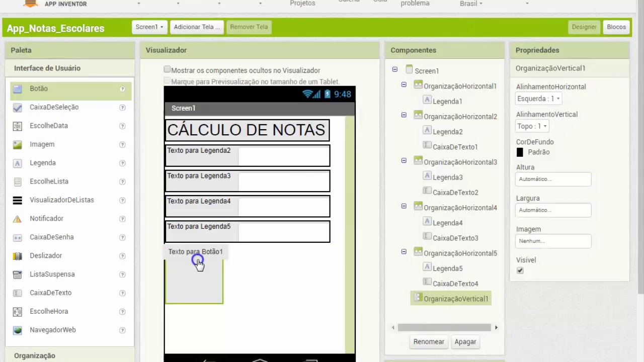
Task: Open help for CaixaDeTexto component
Action: tap(122, 293)
